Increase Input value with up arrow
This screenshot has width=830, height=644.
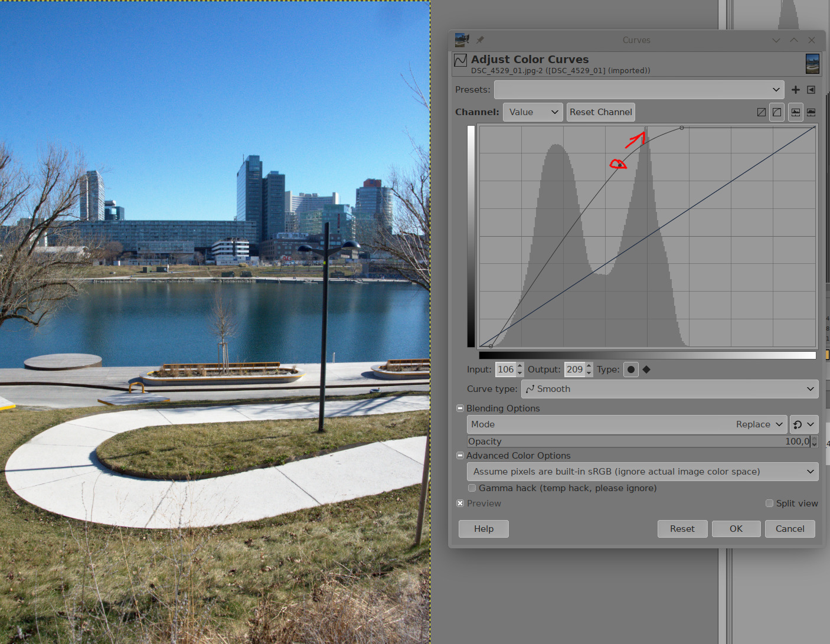click(520, 366)
